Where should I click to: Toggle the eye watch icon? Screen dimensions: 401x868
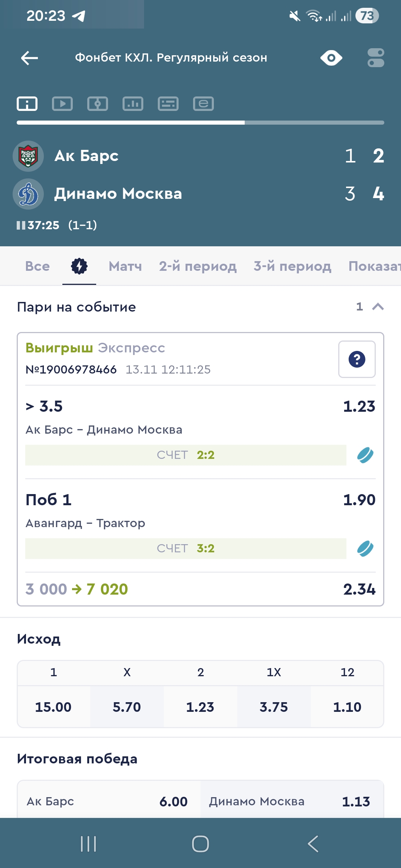pyautogui.click(x=331, y=58)
